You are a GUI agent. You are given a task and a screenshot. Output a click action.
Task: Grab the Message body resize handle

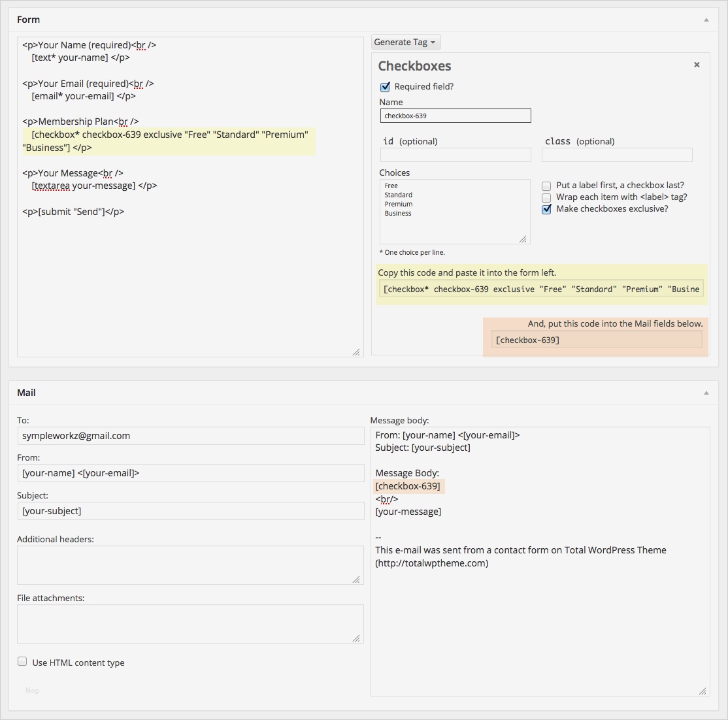pos(703,691)
